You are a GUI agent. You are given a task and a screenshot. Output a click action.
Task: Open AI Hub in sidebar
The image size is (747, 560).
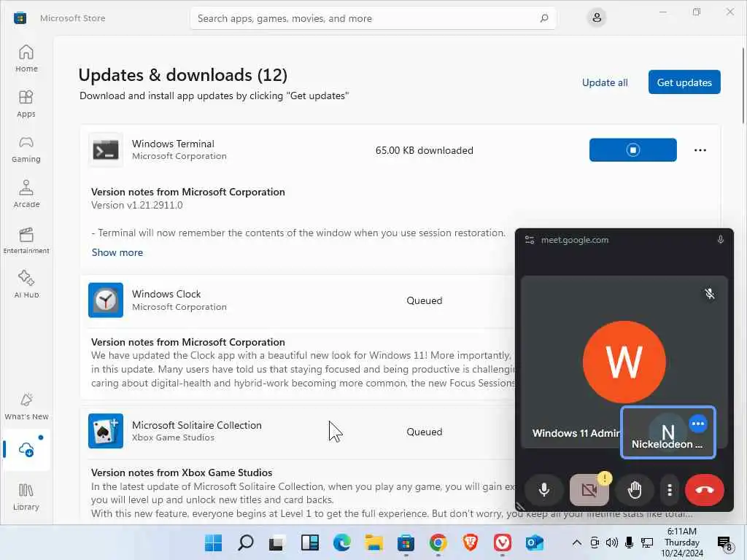click(26, 284)
